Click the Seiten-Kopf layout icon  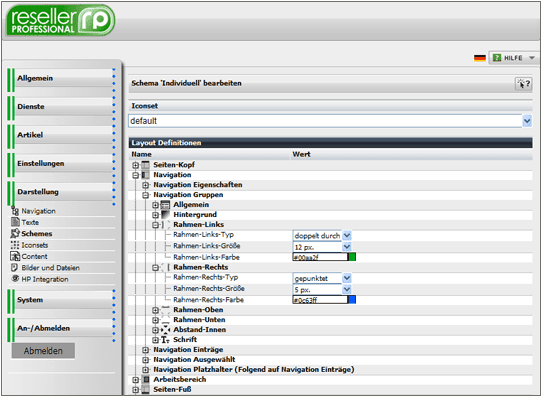click(146, 165)
